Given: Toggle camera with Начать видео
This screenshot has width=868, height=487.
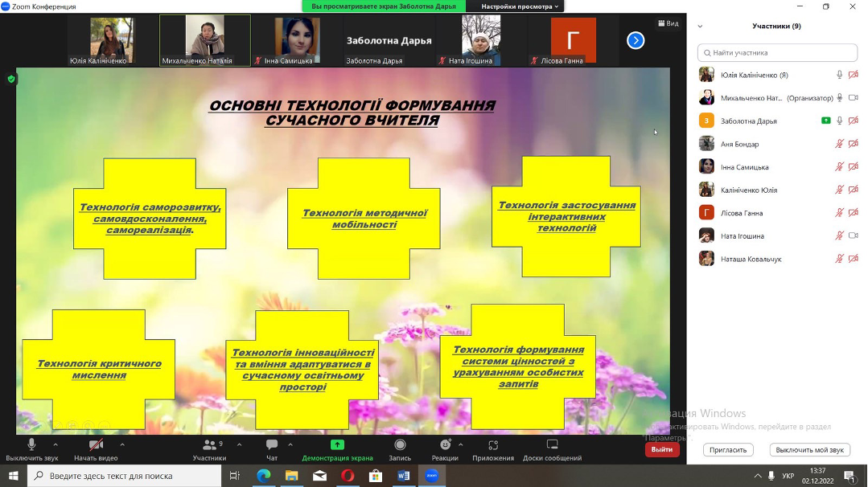Looking at the screenshot, I should pos(96,445).
